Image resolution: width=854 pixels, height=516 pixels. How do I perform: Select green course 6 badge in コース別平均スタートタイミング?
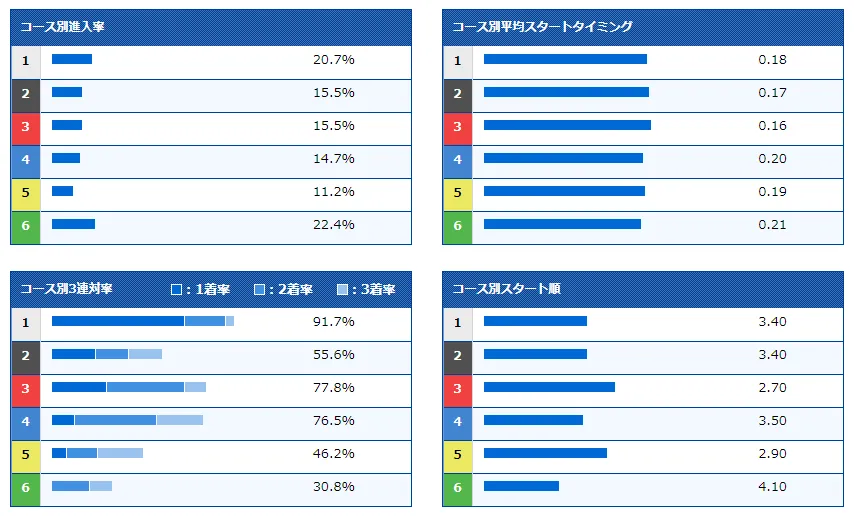pyautogui.click(x=457, y=226)
